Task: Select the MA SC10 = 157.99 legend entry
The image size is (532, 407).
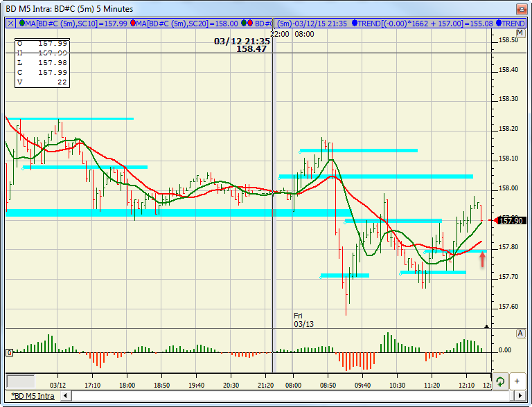Action: tap(76, 24)
